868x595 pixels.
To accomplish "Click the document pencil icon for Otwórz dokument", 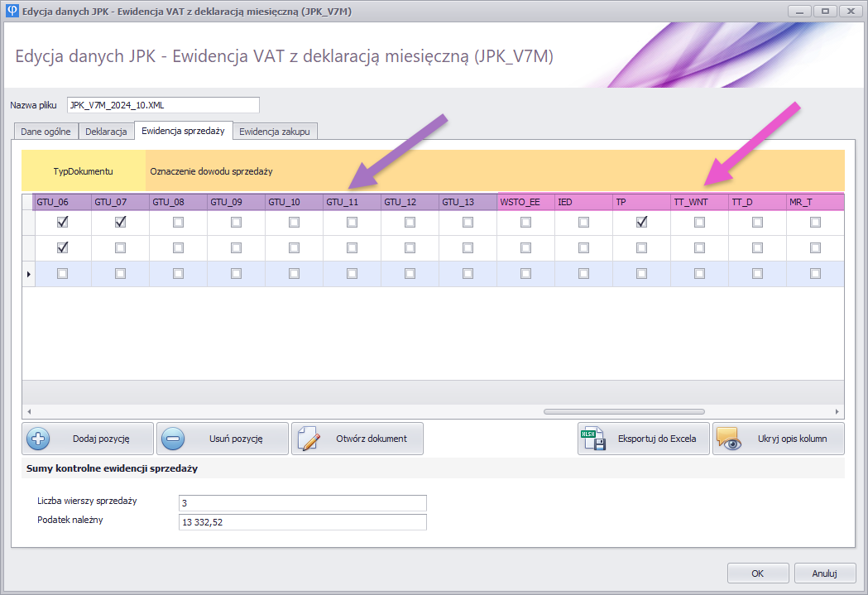I will (308, 439).
